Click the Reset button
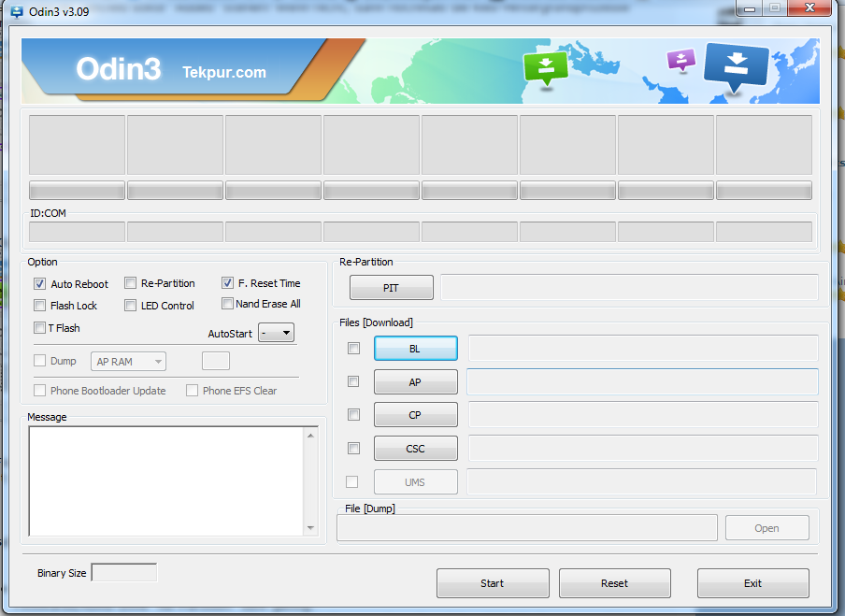Screen dimensions: 845x616 click(614, 583)
